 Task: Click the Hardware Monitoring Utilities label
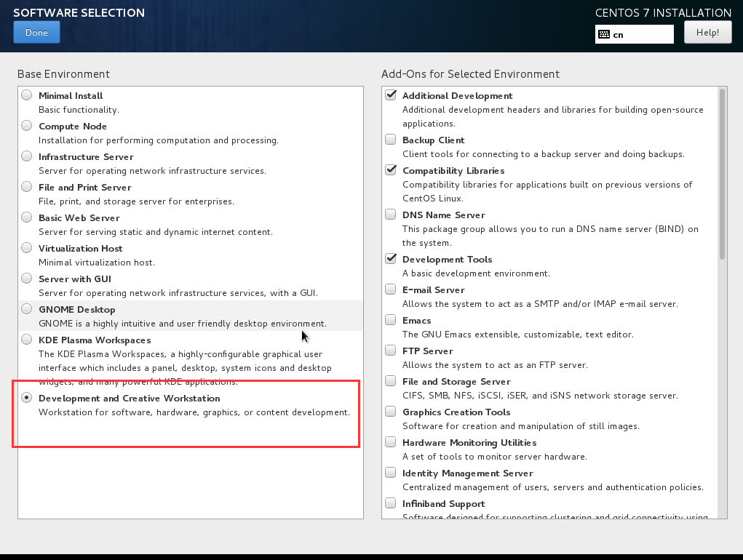tap(469, 443)
